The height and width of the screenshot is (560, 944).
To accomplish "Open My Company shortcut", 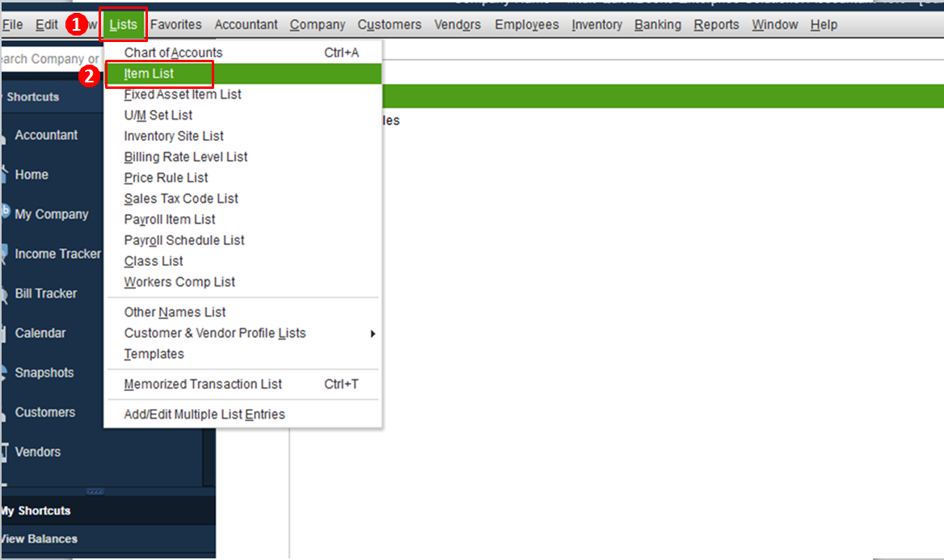I will (51, 214).
